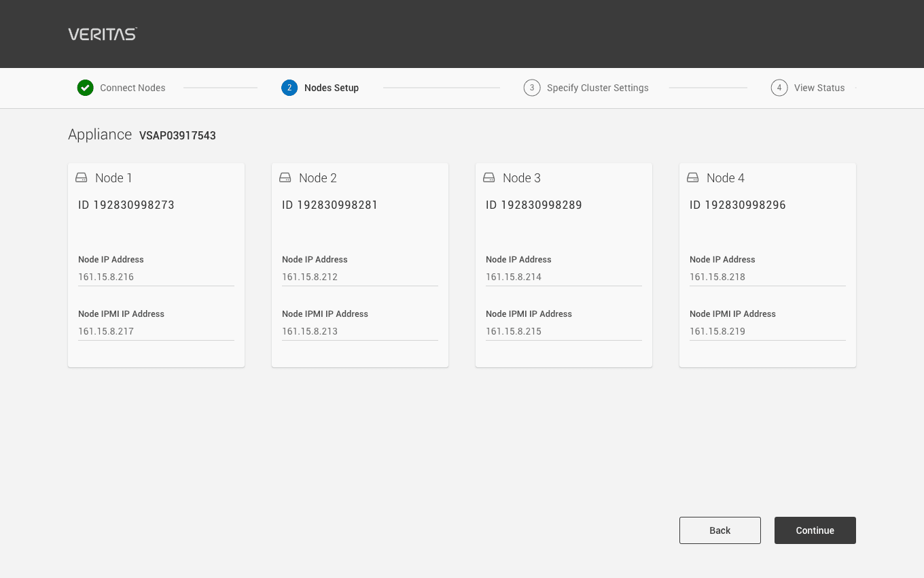Click Node IPMI IP Address label in Node 4

click(x=732, y=313)
